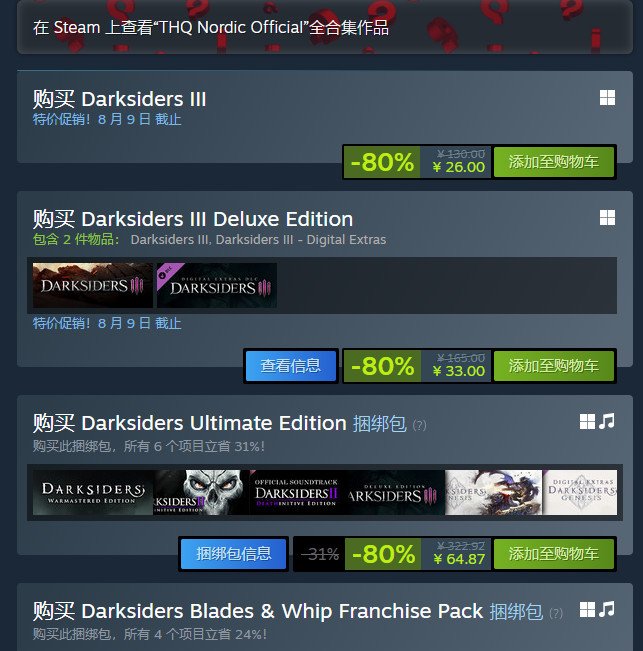The image size is (643, 651).
Task: Click the -80% discount badge for Darksiders III
Action: (382, 162)
